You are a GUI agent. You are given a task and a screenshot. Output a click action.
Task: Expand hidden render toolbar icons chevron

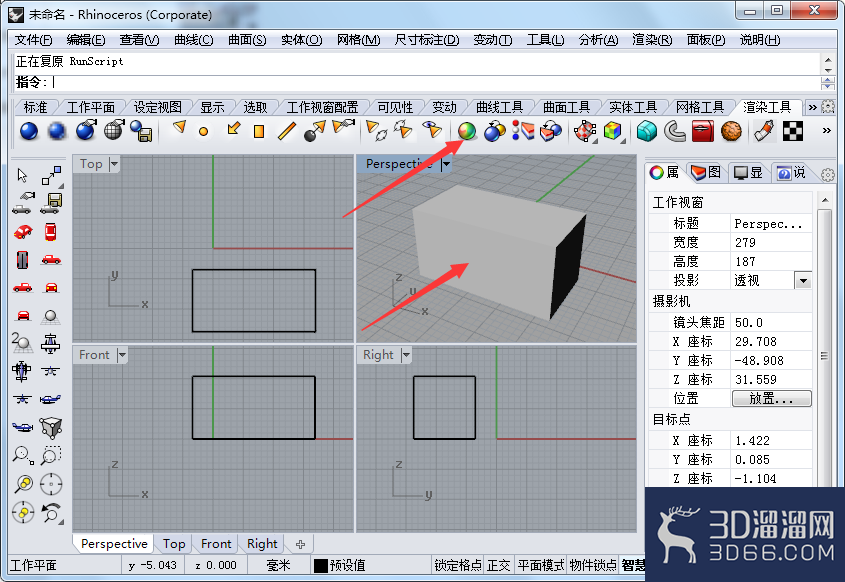[x=826, y=130]
